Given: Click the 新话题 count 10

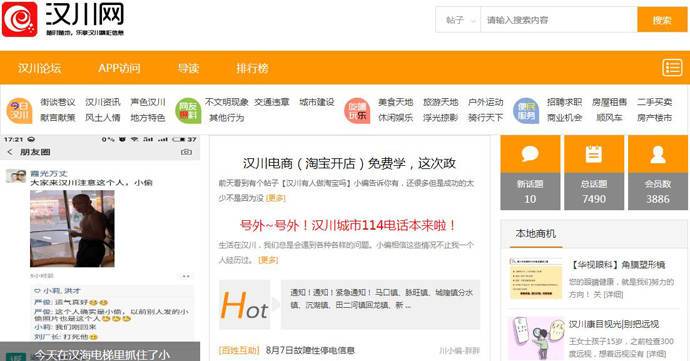Looking at the screenshot, I should pyautogui.click(x=530, y=199).
